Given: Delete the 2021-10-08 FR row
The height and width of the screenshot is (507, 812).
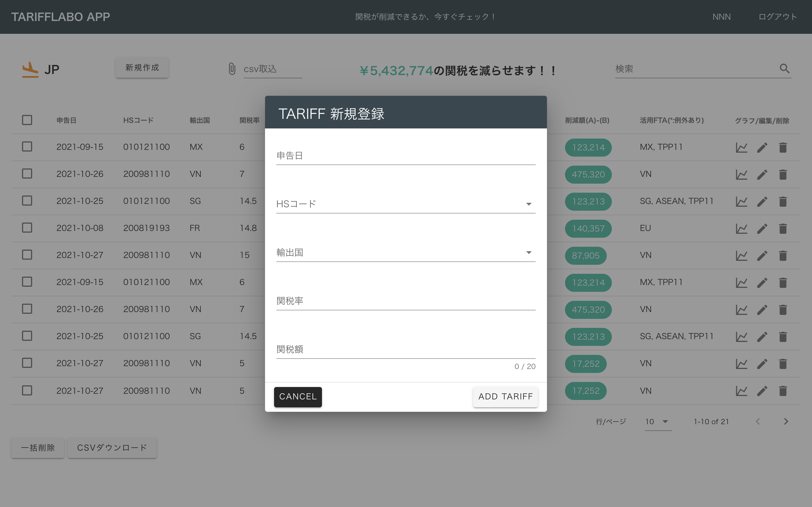Looking at the screenshot, I should 783,229.
